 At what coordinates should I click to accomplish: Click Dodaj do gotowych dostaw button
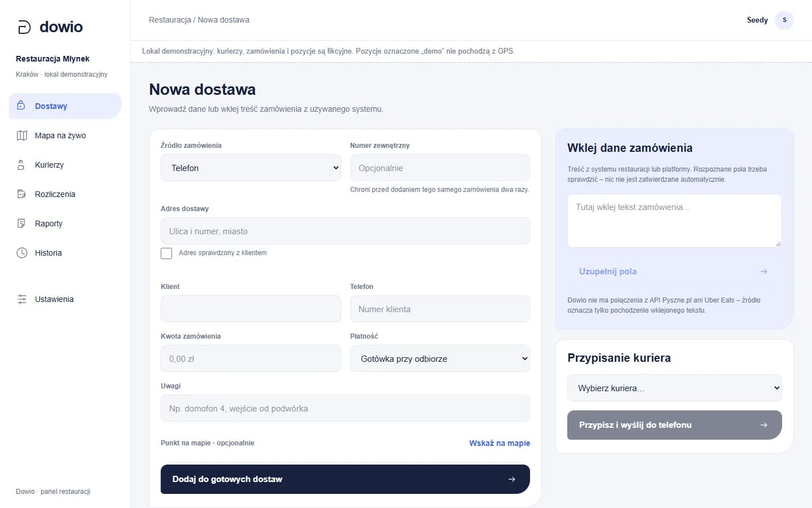(x=345, y=479)
